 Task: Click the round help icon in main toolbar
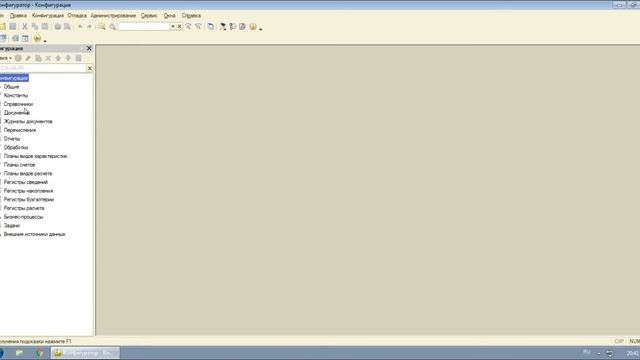(253, 27)
